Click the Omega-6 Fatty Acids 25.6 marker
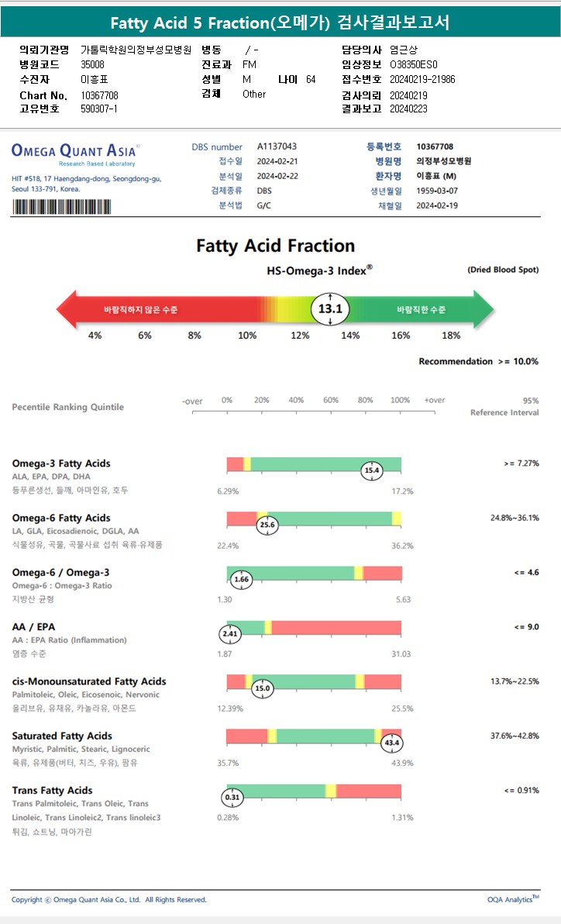 click(x=267, y=525)
